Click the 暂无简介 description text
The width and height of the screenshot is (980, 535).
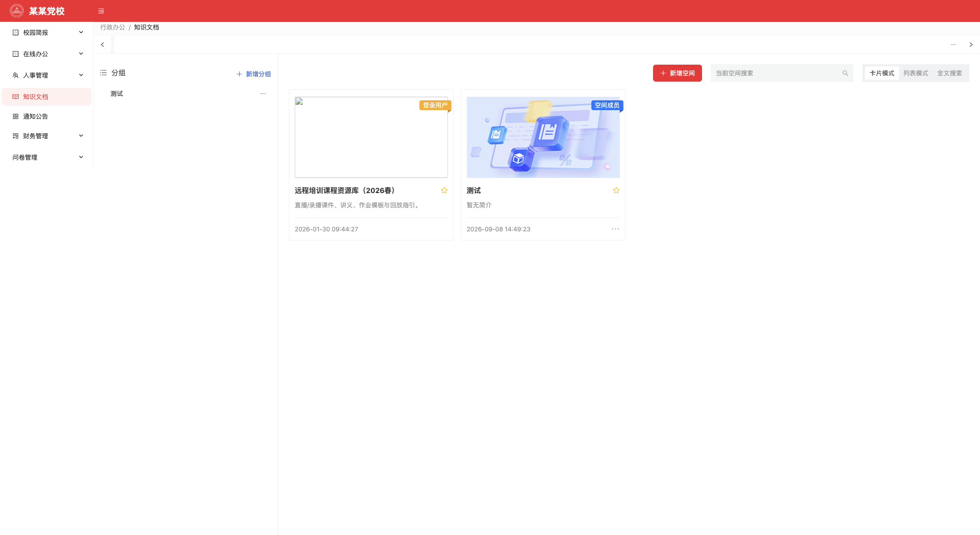coord(479,205)
